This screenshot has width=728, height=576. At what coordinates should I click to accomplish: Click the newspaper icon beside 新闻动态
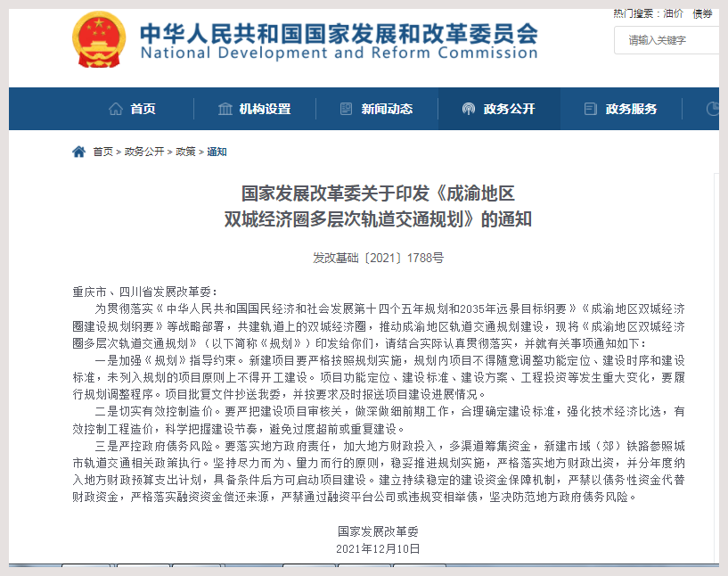tap(347, 110)
